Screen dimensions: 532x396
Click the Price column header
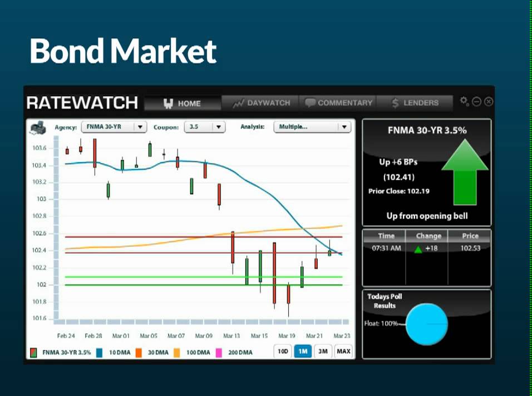pyautogui.click(x=470, y=236)
